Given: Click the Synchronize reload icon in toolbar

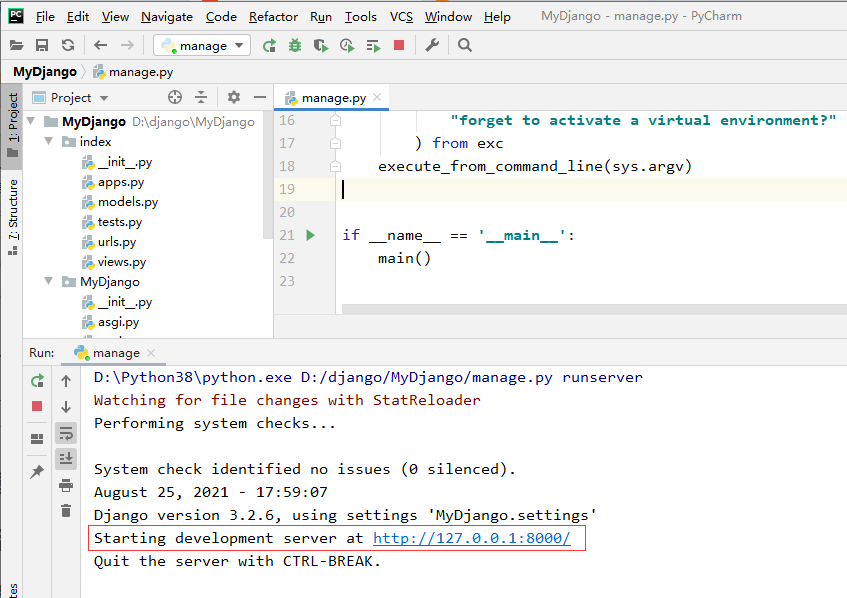Looking at the screenshot, I should (68, 45).
